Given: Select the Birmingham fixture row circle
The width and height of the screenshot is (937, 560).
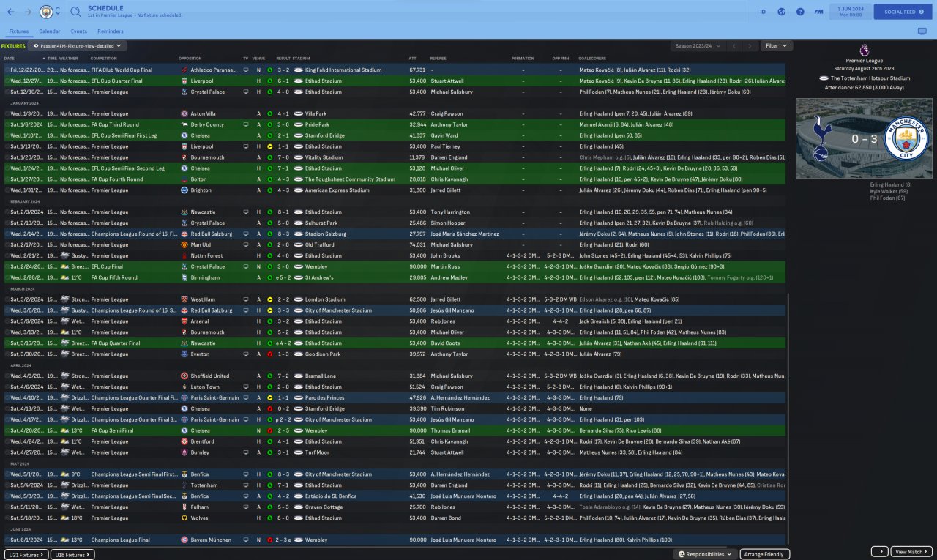Looking at the screenshot, I should pyautogui.click(x=7, y=278).
